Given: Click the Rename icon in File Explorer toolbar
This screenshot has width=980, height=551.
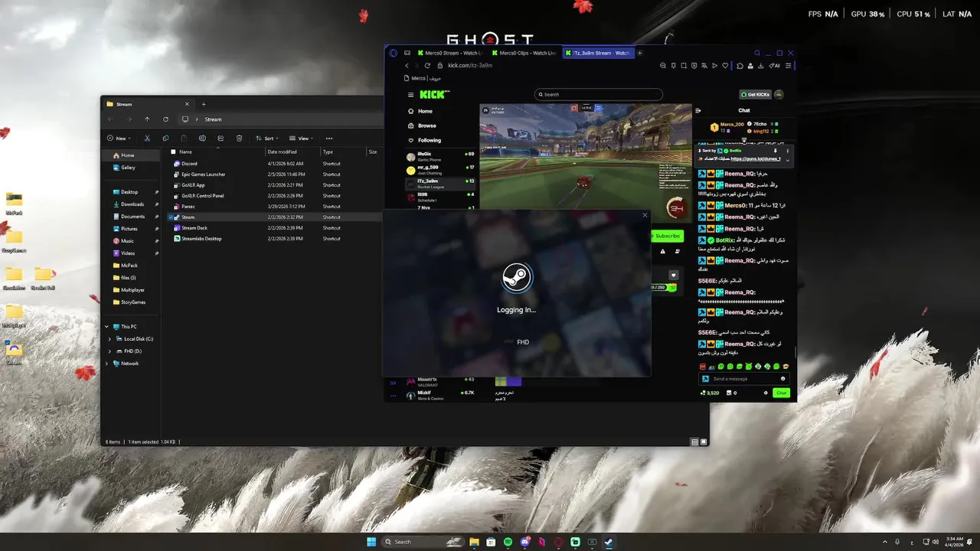Looking at the screenshot, I should tap(202, 139).
